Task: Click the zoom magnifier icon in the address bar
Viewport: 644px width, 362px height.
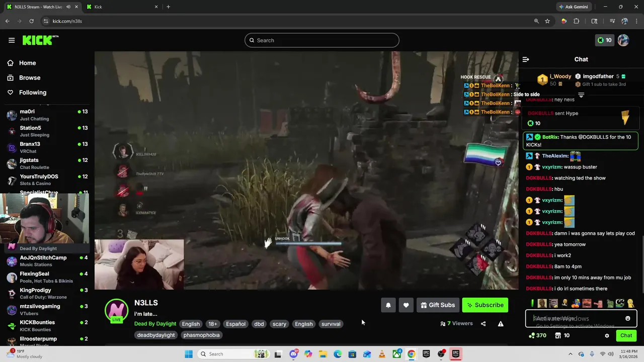Action: 536,21
